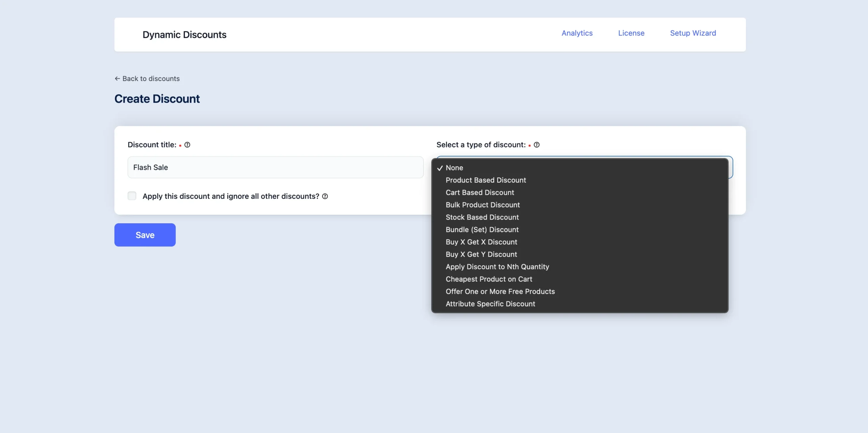Select Bundle (Set) Discount option

pyautogui.click(x=482, y=230)
